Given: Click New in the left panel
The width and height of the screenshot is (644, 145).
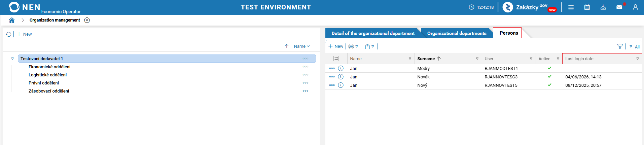Looking at the screenshot, I should point(24,34).
